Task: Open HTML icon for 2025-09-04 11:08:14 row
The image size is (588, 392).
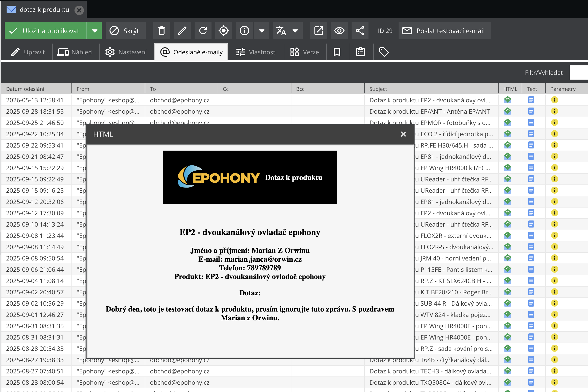Action: pyautogui.click(x=508, y=280)
